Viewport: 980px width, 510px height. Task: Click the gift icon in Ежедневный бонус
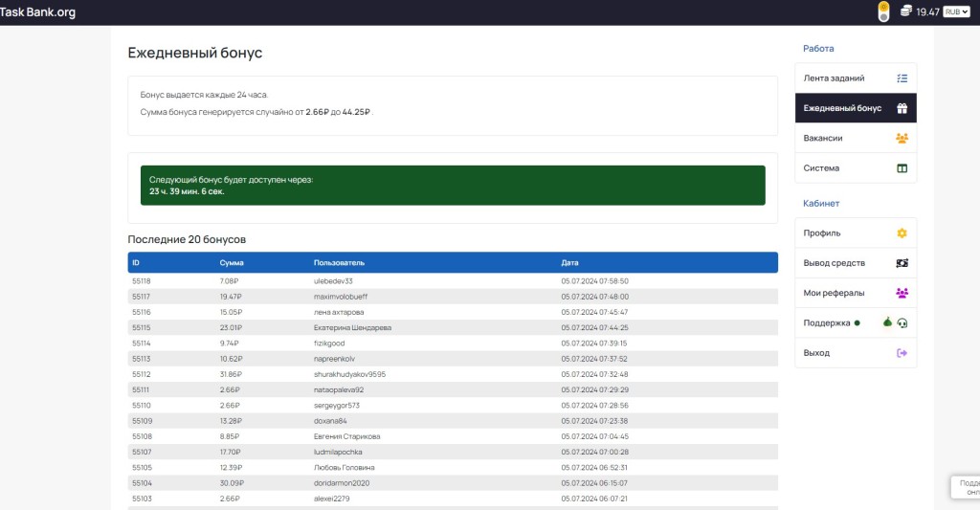click(x=902, y=108)
